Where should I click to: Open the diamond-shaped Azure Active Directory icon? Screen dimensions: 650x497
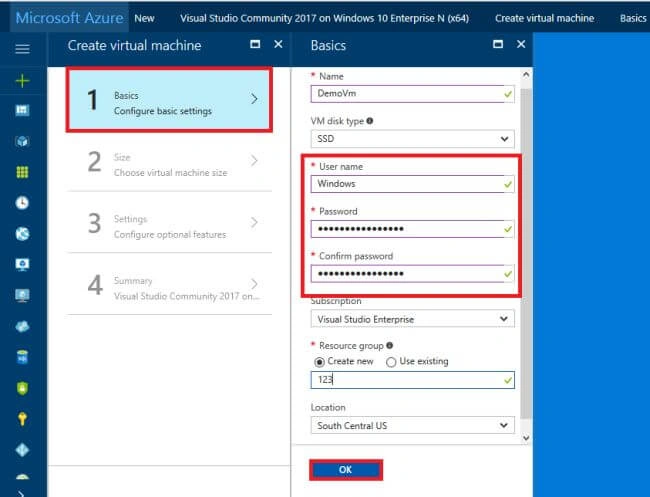(22, 450)
